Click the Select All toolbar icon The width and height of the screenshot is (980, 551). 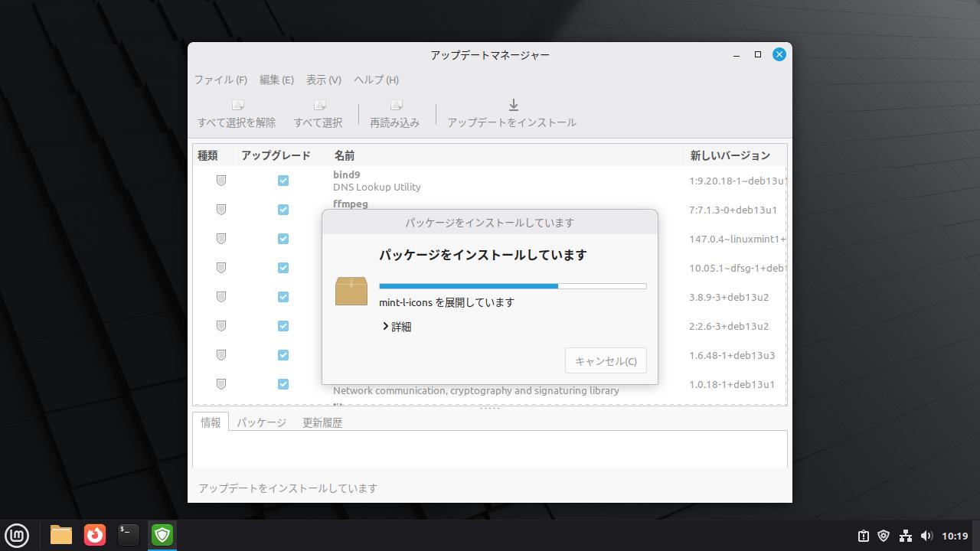click(x=319, y=106)
